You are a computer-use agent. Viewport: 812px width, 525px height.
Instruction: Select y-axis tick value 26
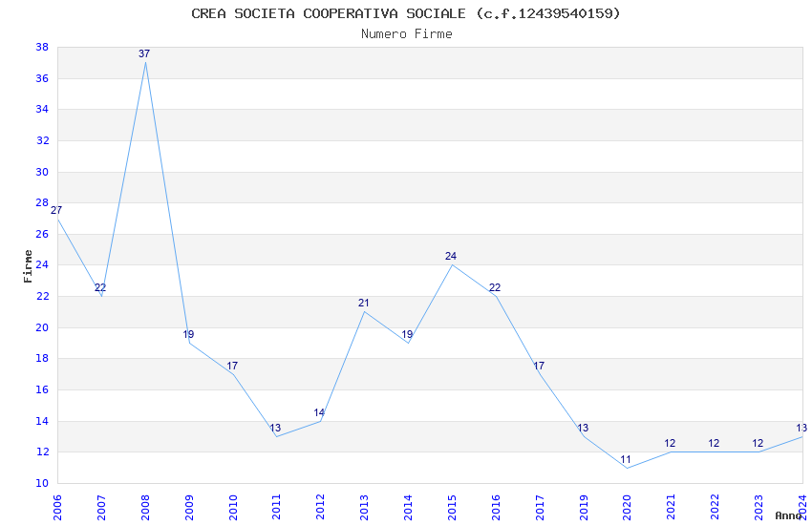coord(42,234)
